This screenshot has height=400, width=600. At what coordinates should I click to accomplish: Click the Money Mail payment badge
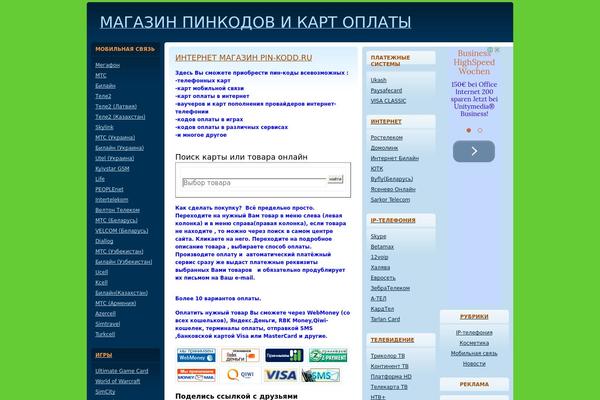(196, 375)
